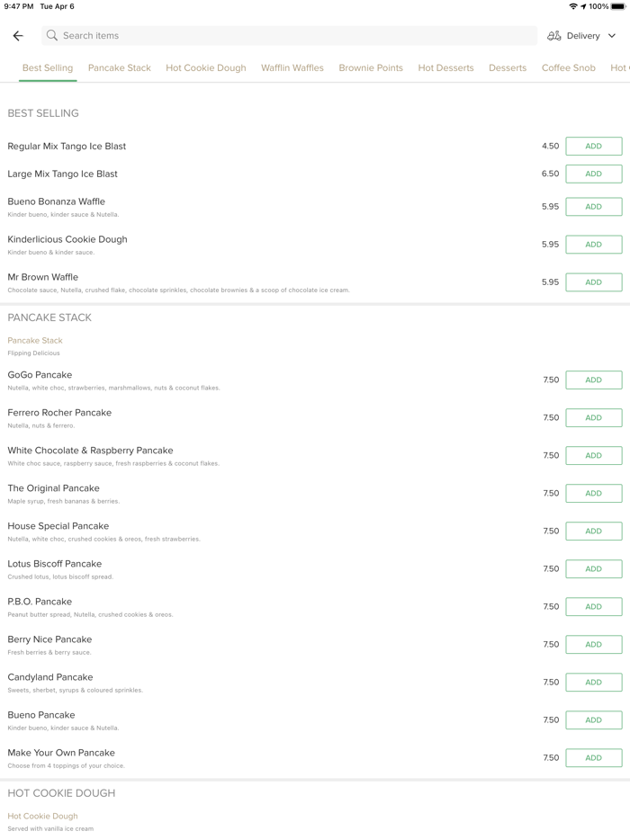Select the Wafflin Waffles tab
Viewport: 630px width, 840px height.
tap(292, 68)
